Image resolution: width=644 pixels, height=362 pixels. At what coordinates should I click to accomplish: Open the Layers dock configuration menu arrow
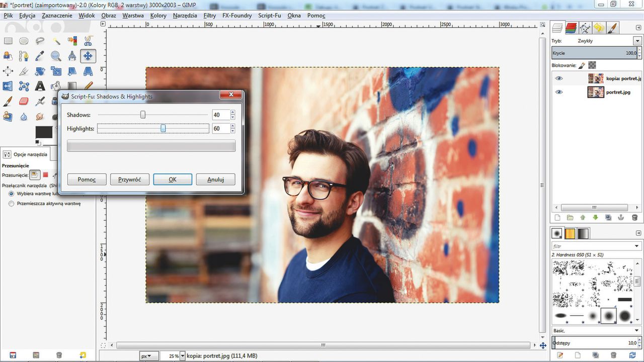tap(637, 28)
